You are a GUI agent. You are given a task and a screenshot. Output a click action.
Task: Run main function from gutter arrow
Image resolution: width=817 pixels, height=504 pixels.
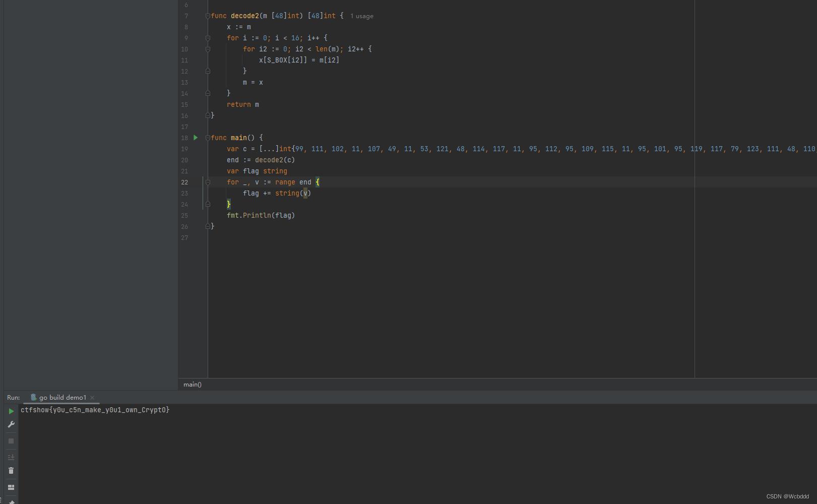pyautogui.click(x=196, y=138)
